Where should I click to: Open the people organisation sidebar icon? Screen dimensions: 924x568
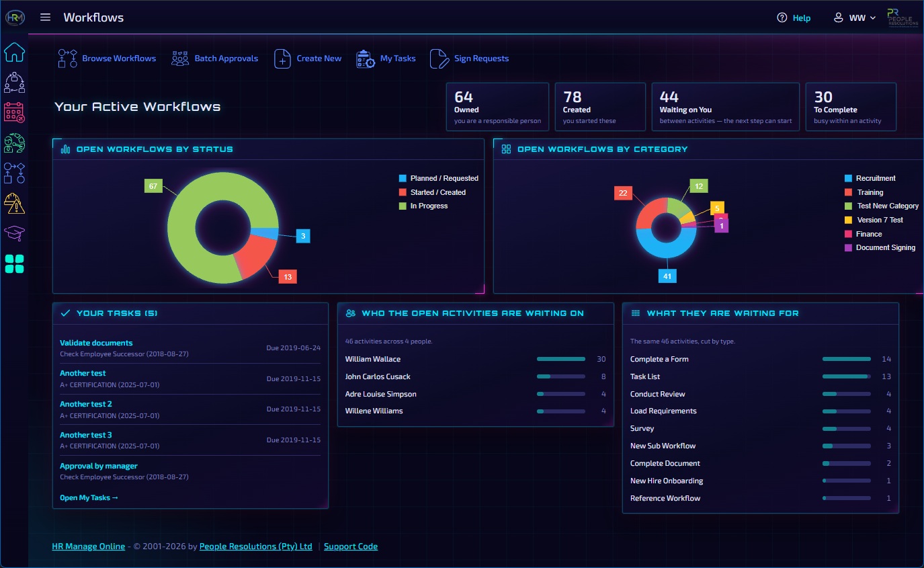point(14,83)
